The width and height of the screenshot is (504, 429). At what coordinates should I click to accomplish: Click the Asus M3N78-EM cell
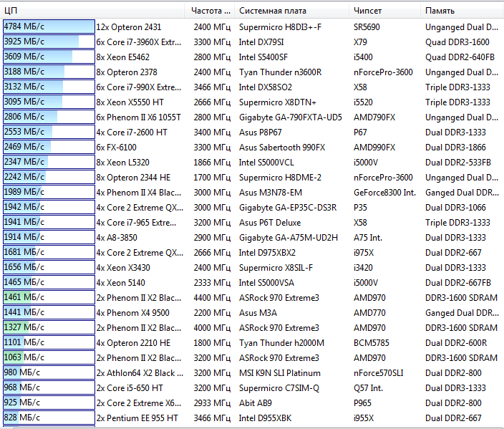tap(271, 193)
